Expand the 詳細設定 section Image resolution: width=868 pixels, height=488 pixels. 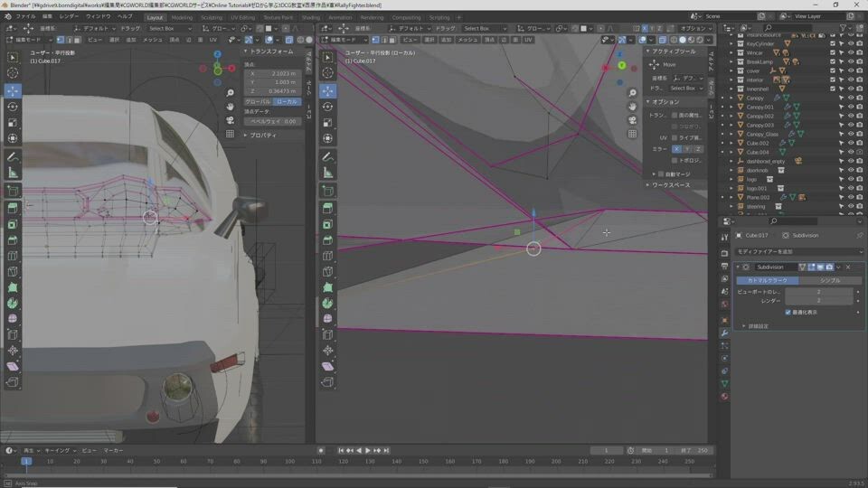756,325
